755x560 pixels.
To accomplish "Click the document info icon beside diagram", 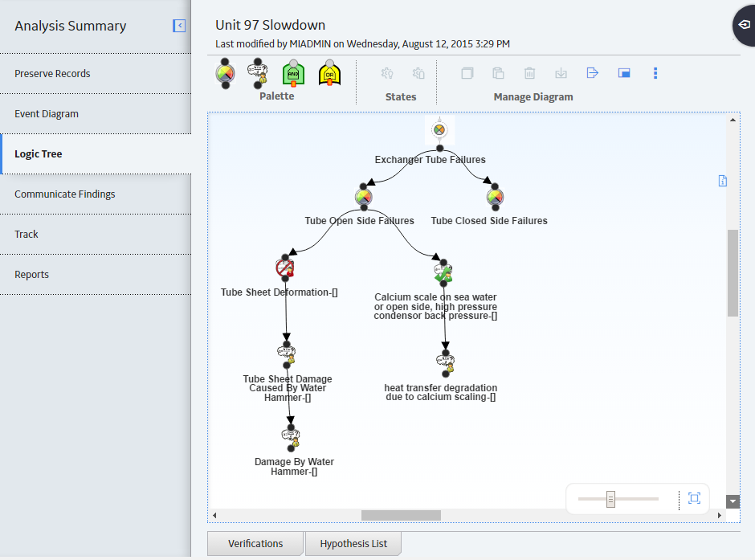I will coord(723,181).
